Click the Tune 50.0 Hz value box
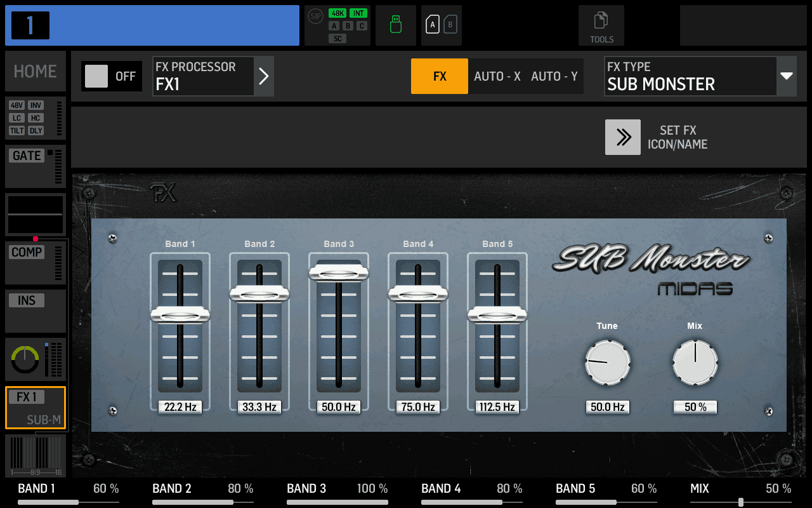 point(608,407)
